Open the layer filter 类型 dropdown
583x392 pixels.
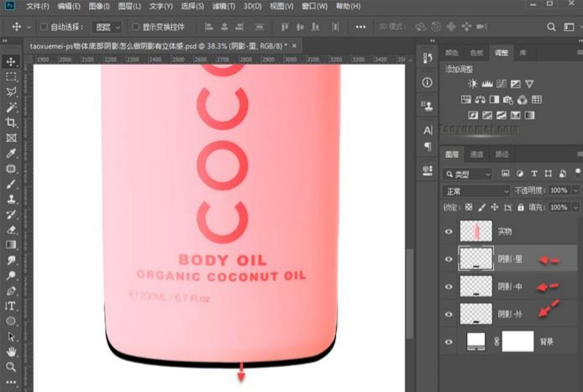coord(467,174)
